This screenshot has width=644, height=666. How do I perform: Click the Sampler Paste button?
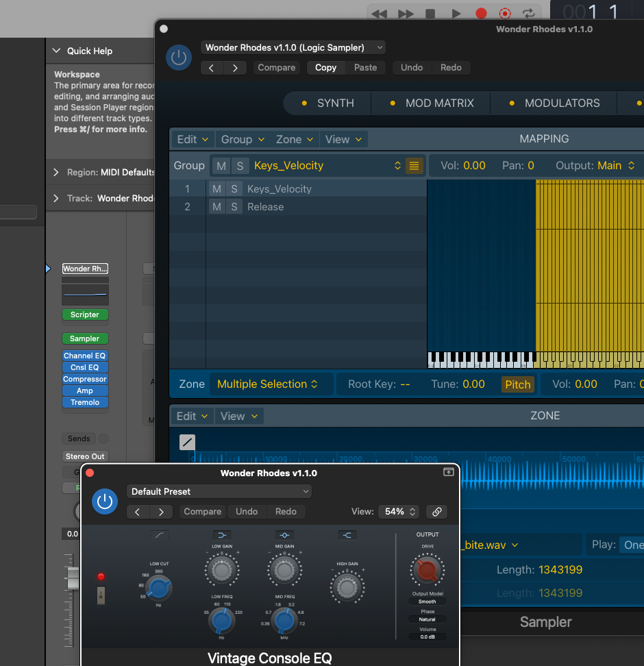[365, 68]
